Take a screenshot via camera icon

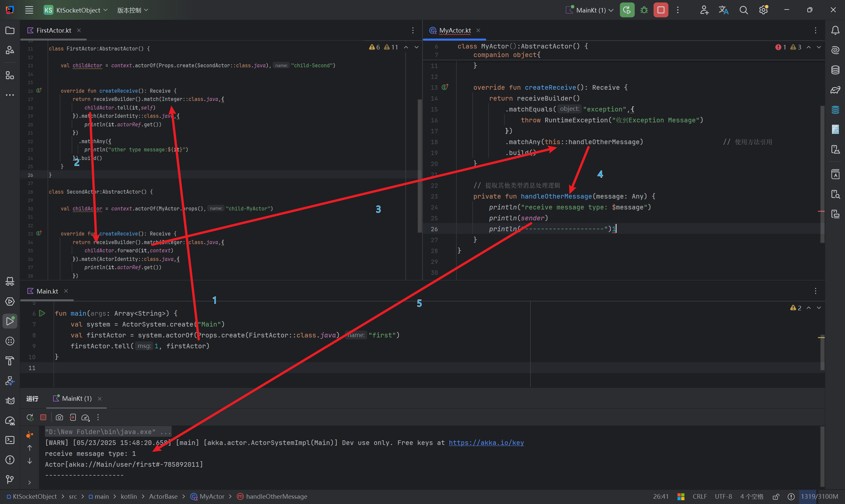59,417
